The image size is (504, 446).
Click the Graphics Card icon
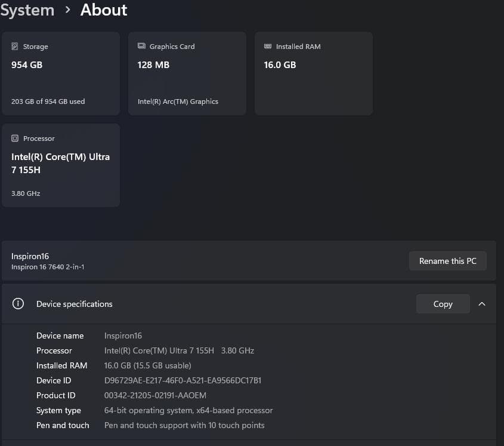coord(141,47)
